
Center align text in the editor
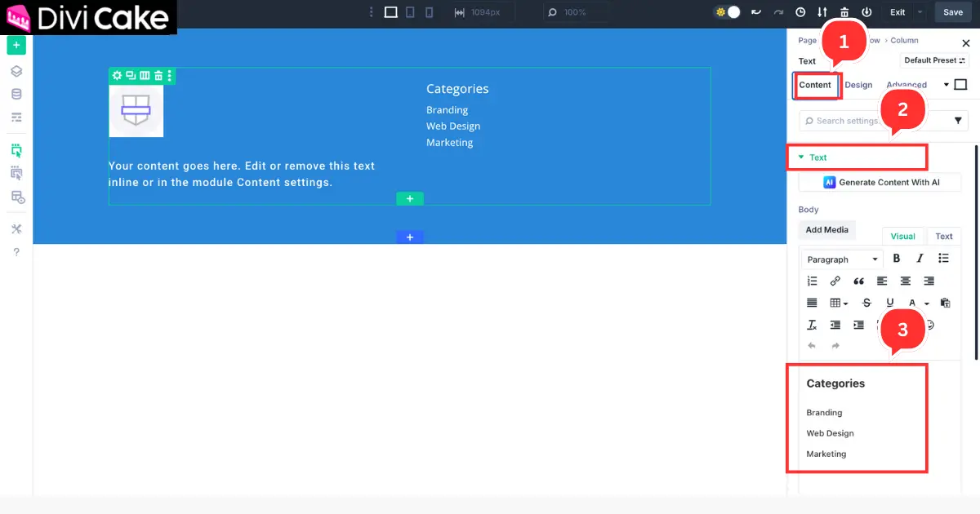[x=905, y=281]
